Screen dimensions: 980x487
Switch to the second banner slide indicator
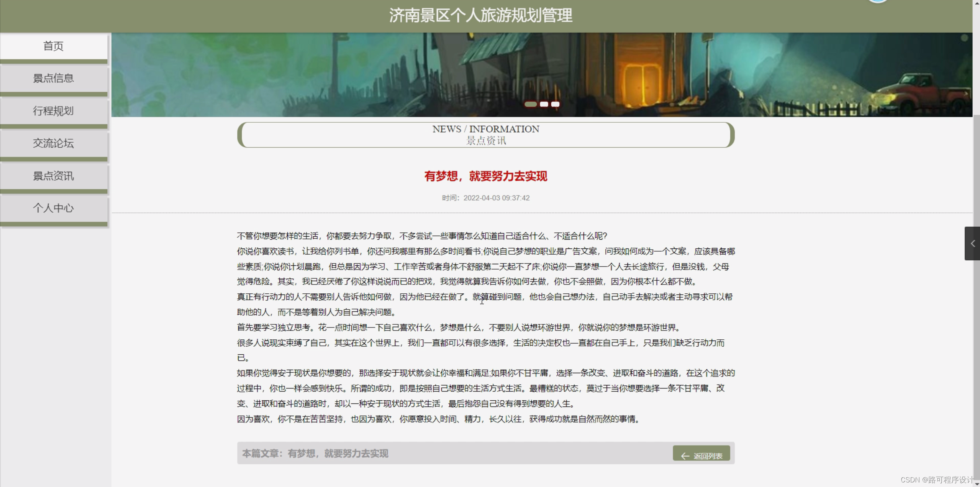click(544, 104)
